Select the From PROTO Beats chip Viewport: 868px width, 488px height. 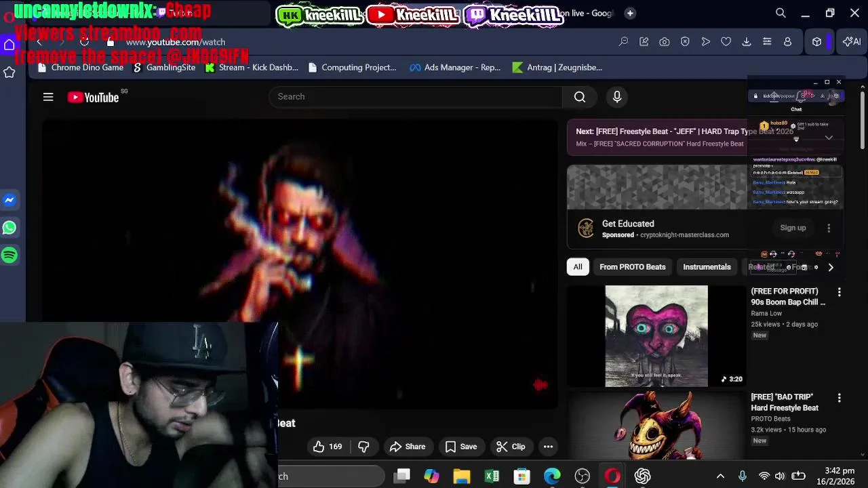pos(633,267)
